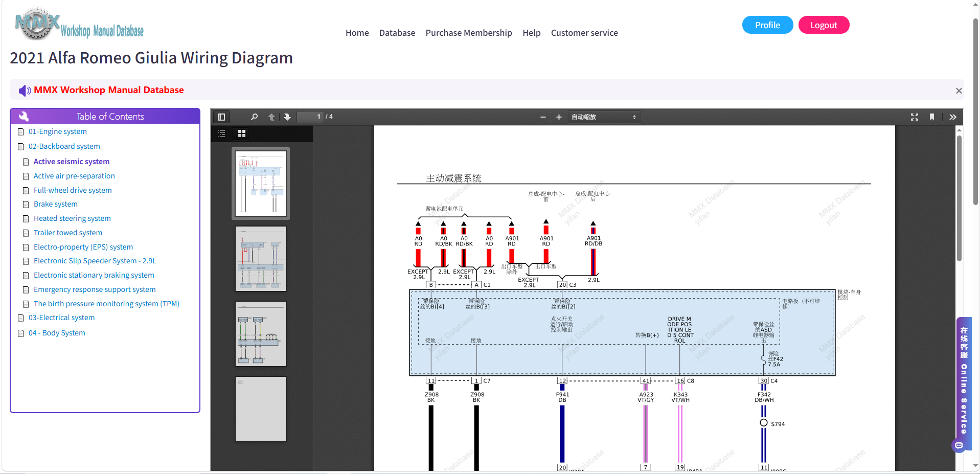Click the page number input field
The width and height of the screenshot is (980, 474).
tap(310, 117)
